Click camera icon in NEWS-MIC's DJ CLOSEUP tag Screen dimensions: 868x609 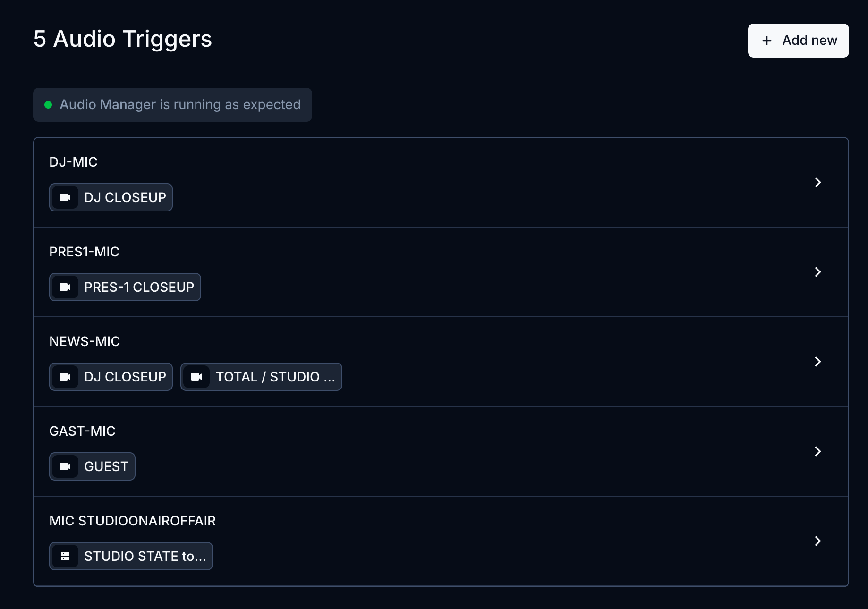click(x=65, y=377)
